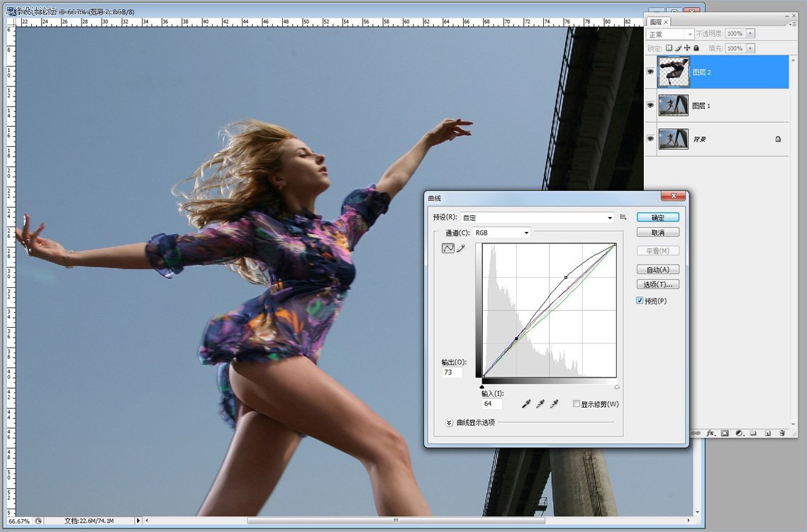
Task: Click the 输入(I) input value field
Action: pos(492,403)
